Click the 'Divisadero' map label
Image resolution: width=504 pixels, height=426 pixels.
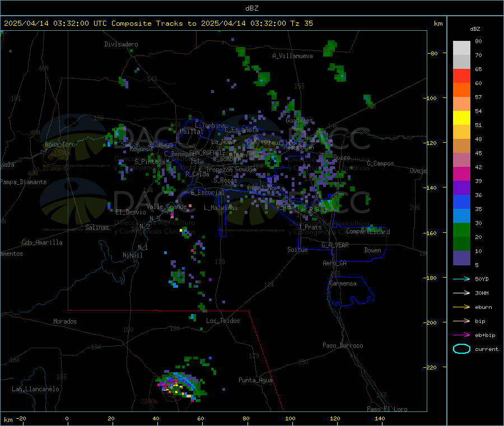tap(121, 44)
